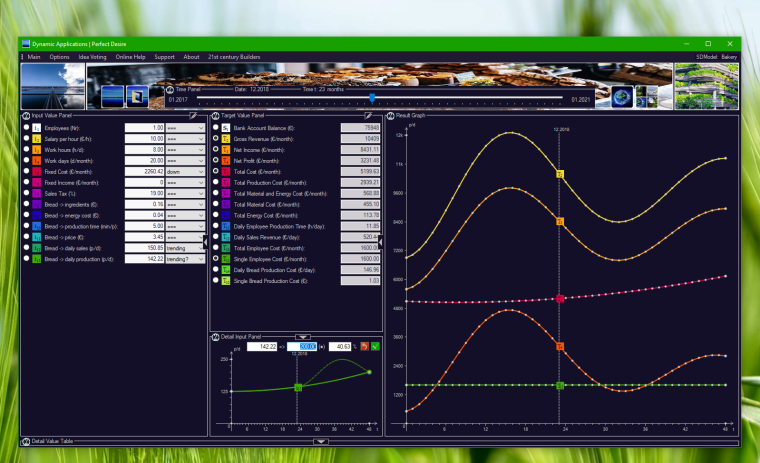This screenshot has width=760, height=463.
Task: Click the Employees variable icon in input panel
Action: click(37, 128)
